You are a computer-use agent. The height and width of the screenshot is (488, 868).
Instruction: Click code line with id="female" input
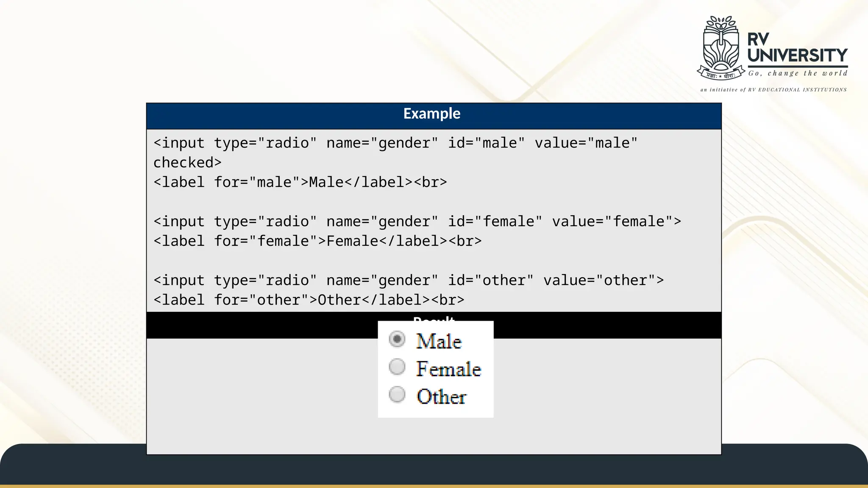click(417, 221)
